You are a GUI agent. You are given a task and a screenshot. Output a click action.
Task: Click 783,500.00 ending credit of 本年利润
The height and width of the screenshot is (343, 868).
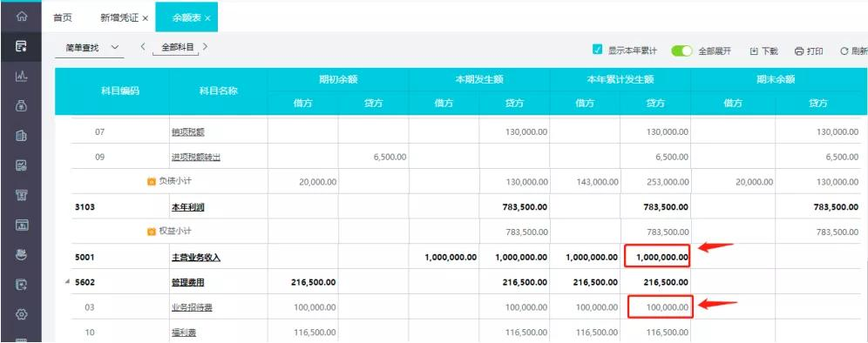pos(837,207)
